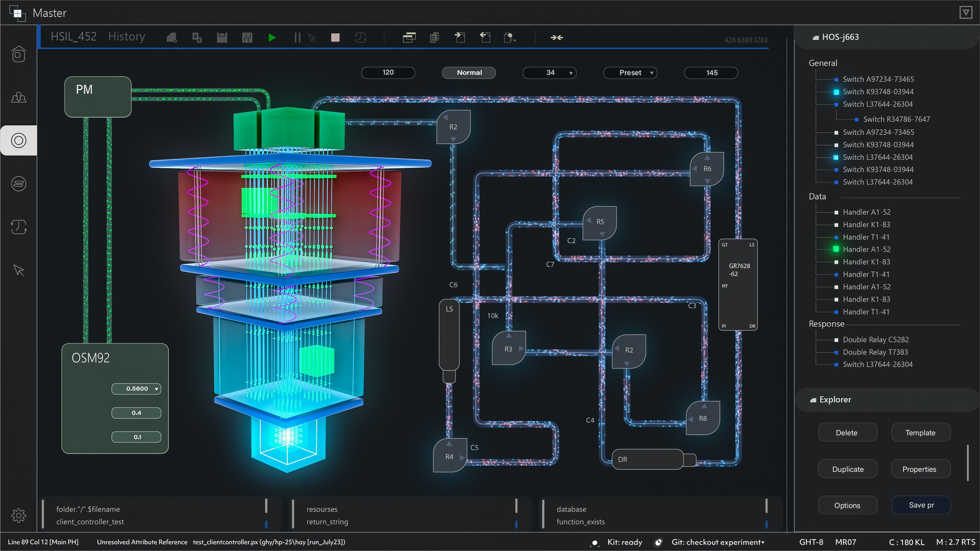The image size is (980, 551).
Task: Toggle Switch K93748-03944 highlighted indicator
Action: pos(836,92)
